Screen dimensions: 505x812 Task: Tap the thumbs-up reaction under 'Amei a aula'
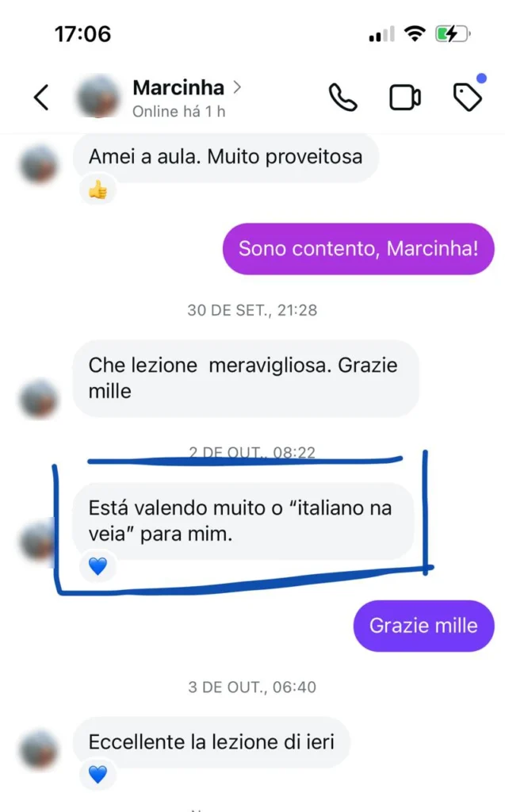tap(98, 190)
